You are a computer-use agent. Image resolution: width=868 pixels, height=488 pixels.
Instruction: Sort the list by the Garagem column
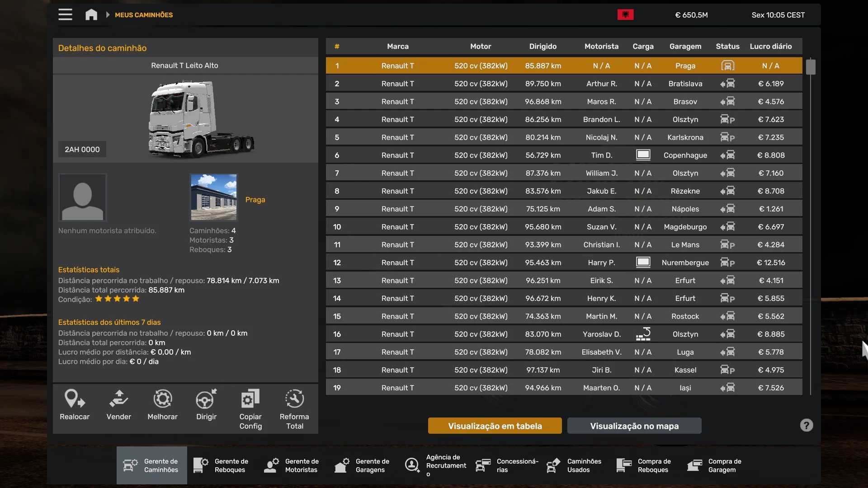(x=685, y=47)
